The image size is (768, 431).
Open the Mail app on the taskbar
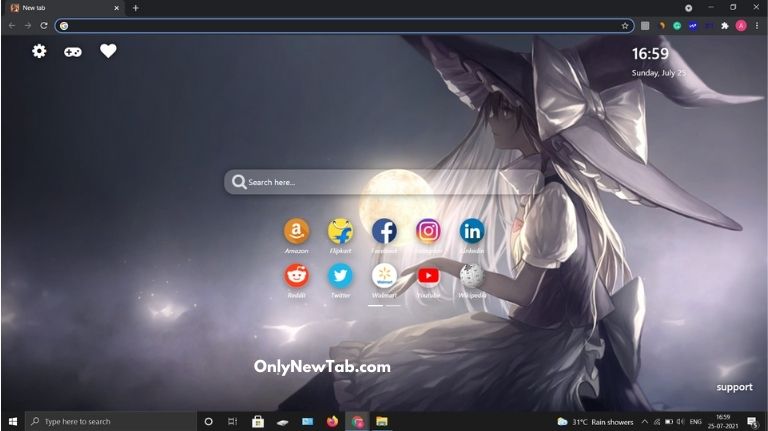pyautogui.click(x=307, y=421)
